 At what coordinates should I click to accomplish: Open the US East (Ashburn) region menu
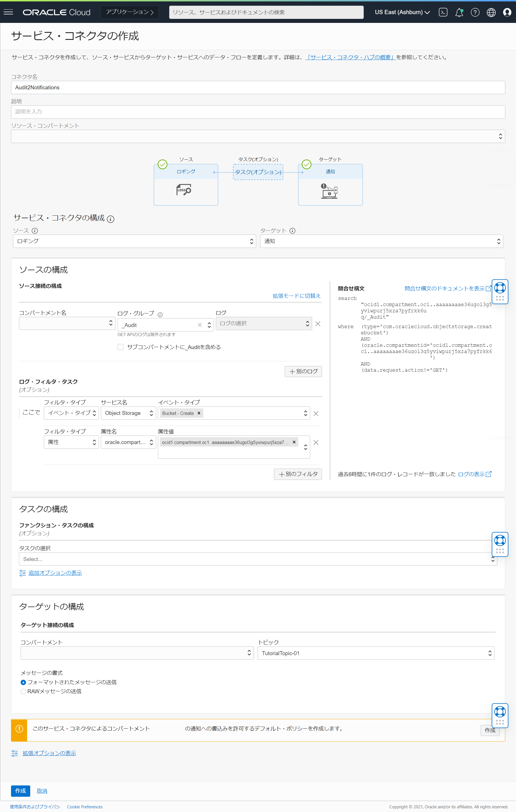click(402, 12)
